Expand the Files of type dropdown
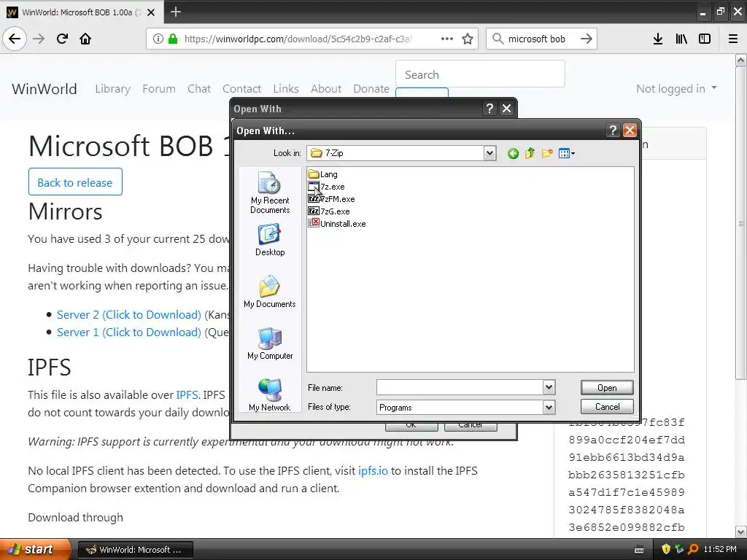747x560 pixels. [549, 407]
